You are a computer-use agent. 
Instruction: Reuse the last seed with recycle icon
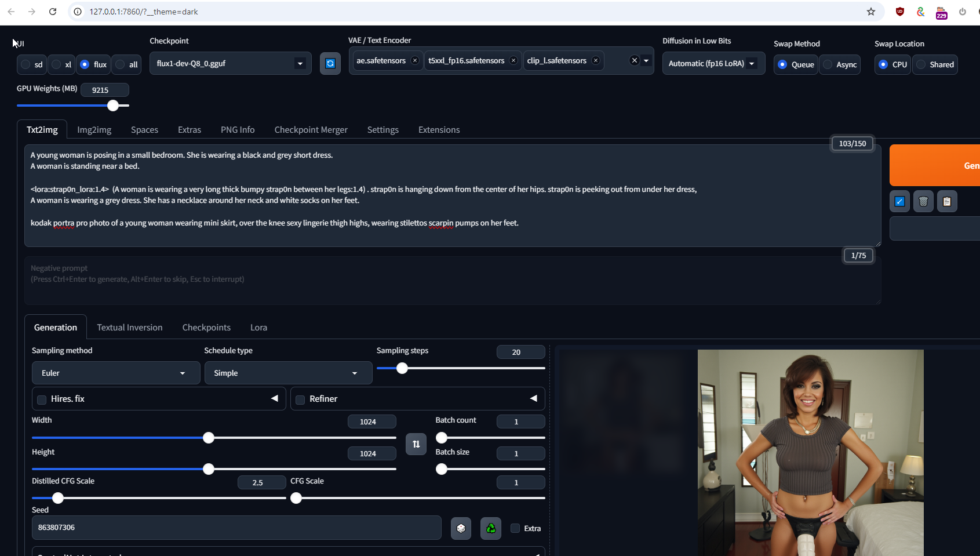click(x=491, y=528)
